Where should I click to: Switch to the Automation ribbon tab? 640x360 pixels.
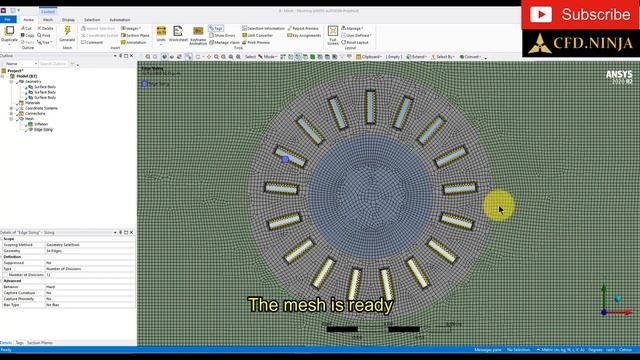120,20
